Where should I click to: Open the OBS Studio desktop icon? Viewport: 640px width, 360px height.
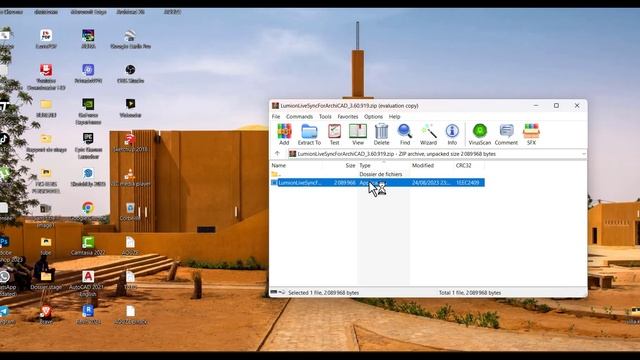(130, 74)
